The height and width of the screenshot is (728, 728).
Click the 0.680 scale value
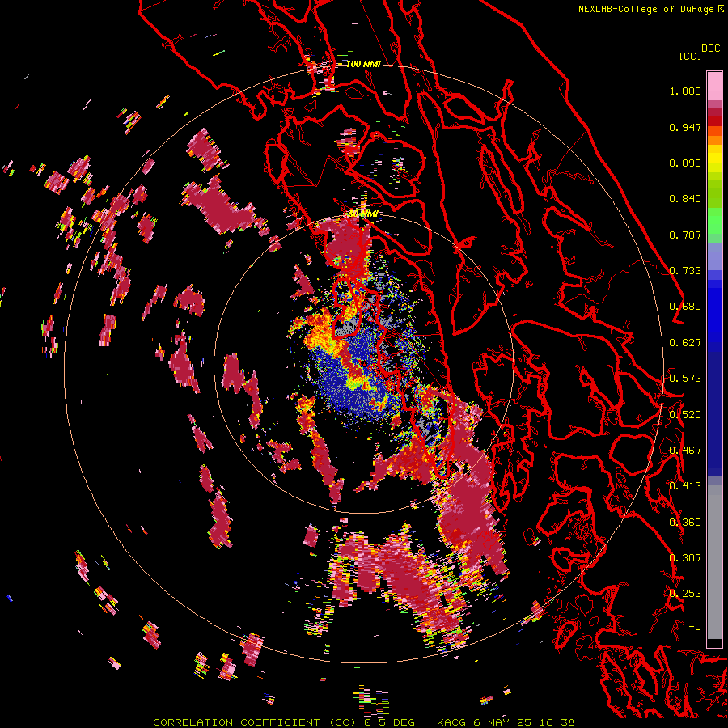point(685,307)
